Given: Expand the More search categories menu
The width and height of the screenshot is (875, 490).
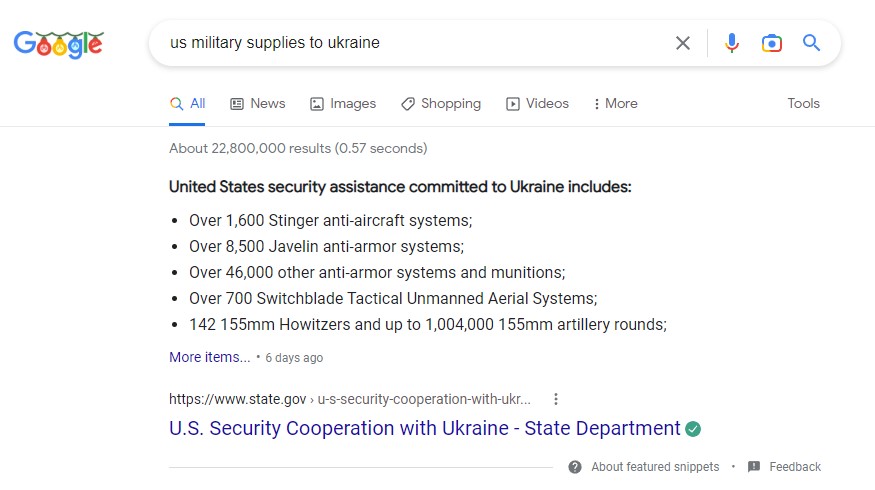Looking at the screenshot, I should [616, 104].
